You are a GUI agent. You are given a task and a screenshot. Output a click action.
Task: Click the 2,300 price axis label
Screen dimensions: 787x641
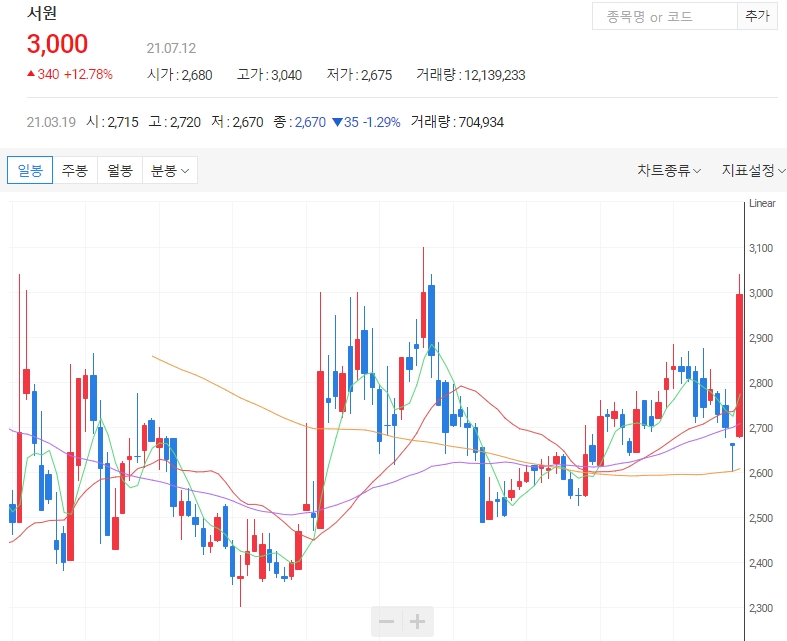click(761, 608)
